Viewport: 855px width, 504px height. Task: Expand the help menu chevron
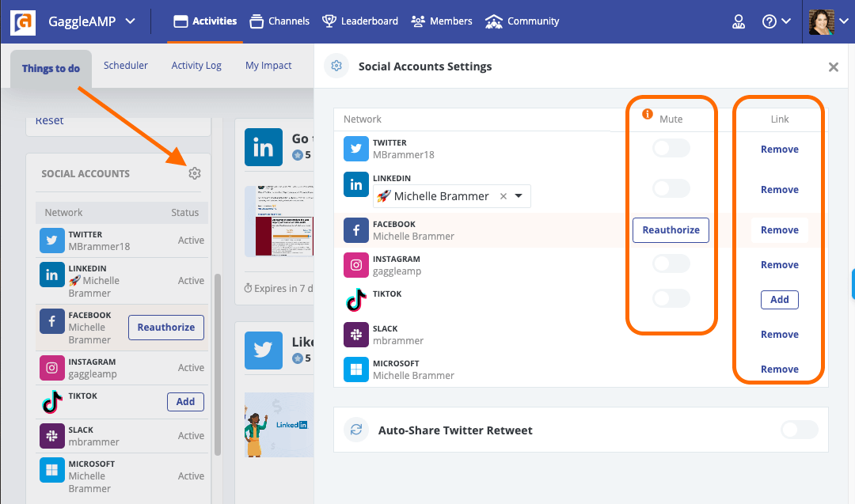click(786, 21)
